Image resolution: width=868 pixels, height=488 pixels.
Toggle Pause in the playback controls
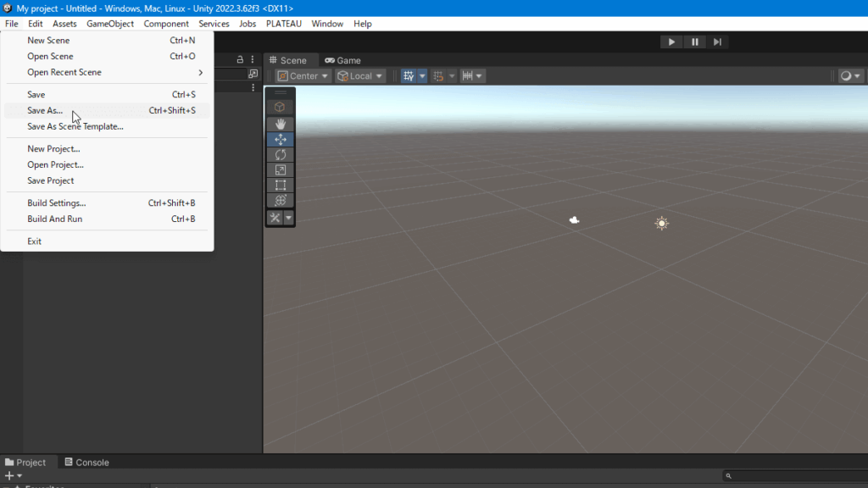[x=694, y=42]
